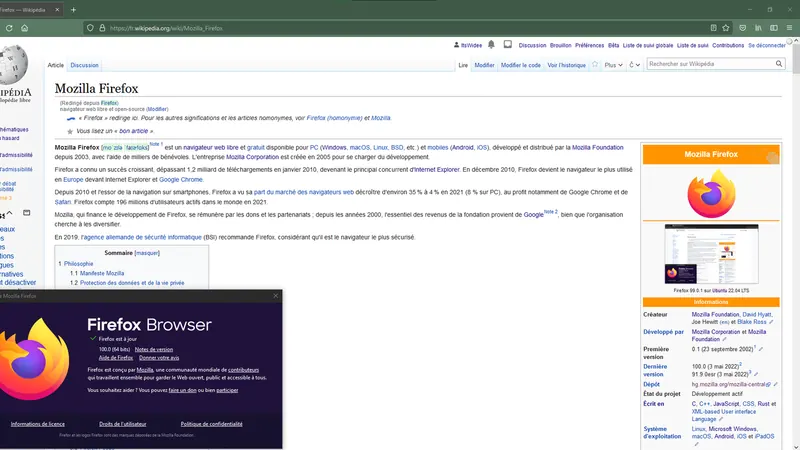The height and width of the screenshot is (450, 800).
Task: Click the Firefox logo in infobox
Action: click(x=711, y=194)
